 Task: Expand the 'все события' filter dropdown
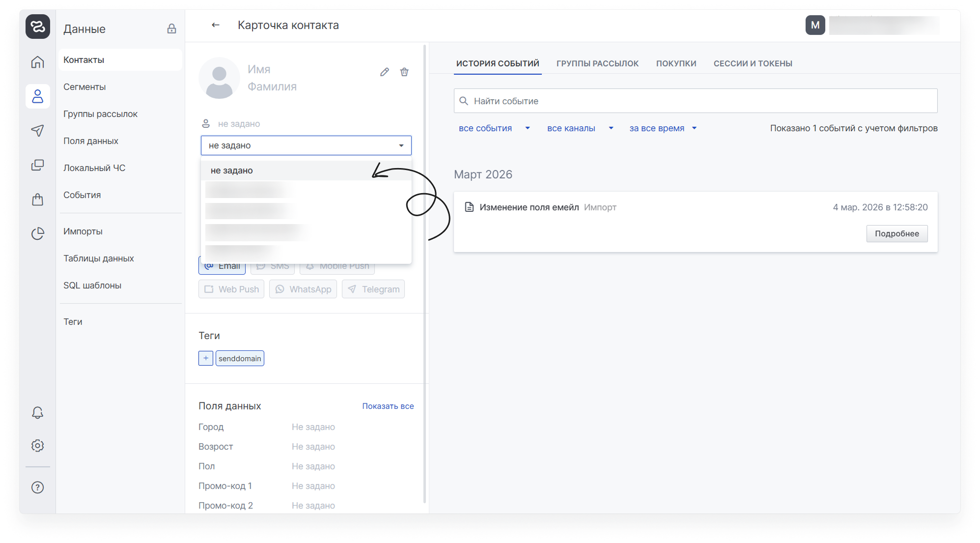(x=494, y=128)
